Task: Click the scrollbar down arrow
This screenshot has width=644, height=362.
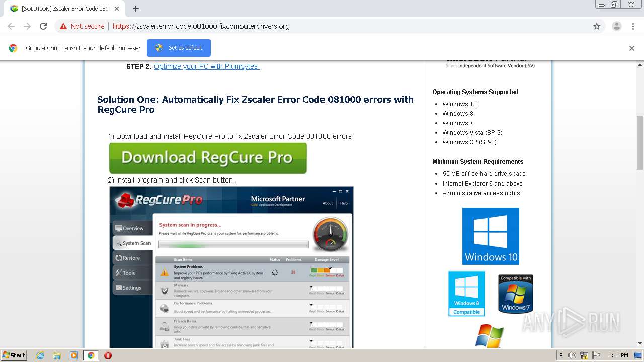Action: (640, 343)
